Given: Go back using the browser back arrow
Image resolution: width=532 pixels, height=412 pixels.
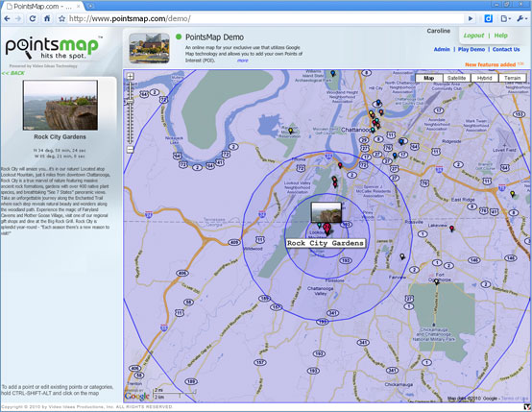Looking at the screenshot, I should coord(7,18).
